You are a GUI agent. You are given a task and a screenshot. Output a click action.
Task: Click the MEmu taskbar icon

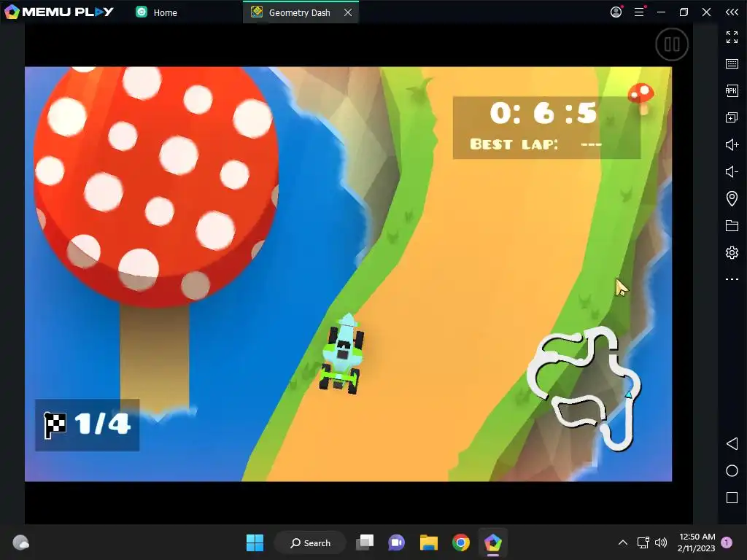click(492, 542)
